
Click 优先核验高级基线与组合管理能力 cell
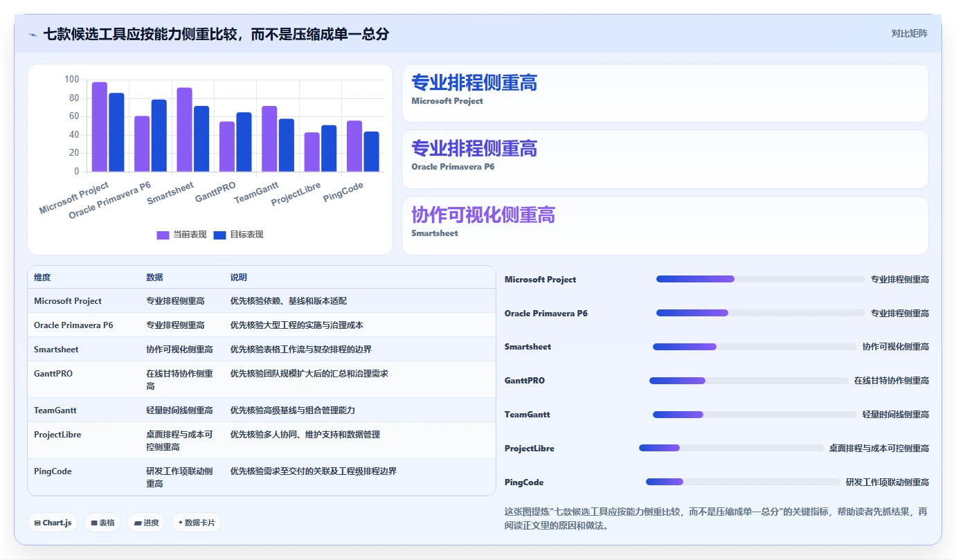point(293,410)
